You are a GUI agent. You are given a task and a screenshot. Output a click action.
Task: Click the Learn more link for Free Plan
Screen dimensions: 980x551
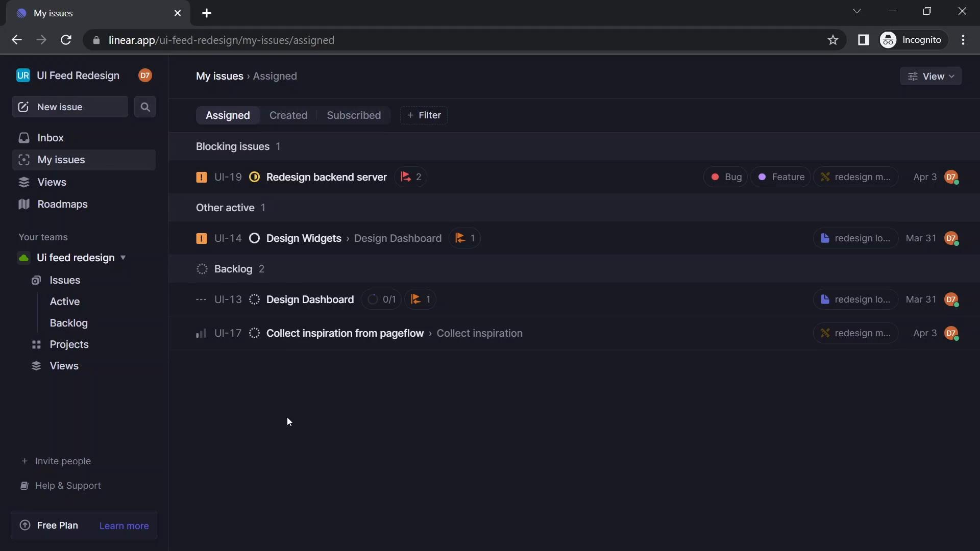(124, 525)
